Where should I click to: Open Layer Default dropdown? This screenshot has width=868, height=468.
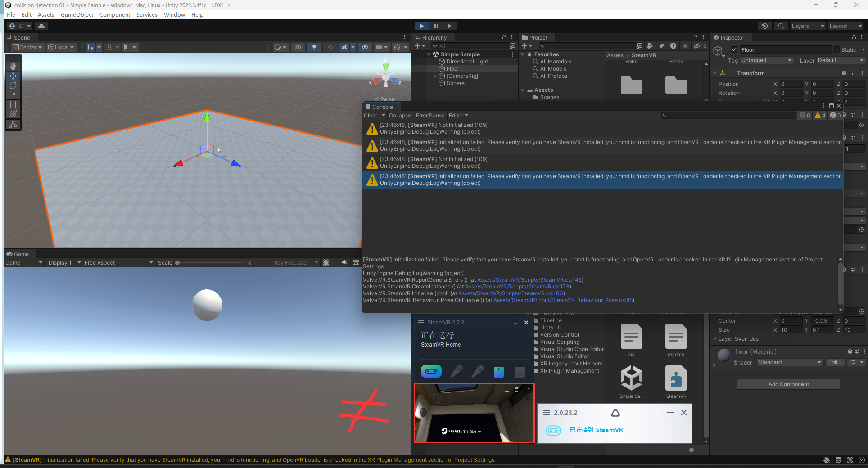click(841, 60)
